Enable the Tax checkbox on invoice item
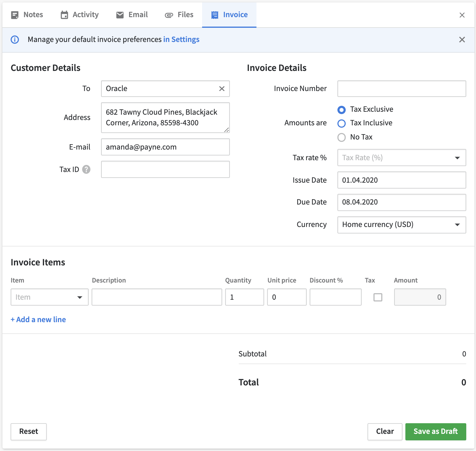The height and width of the screenshot is (451, 476). (x=378, y=297)
